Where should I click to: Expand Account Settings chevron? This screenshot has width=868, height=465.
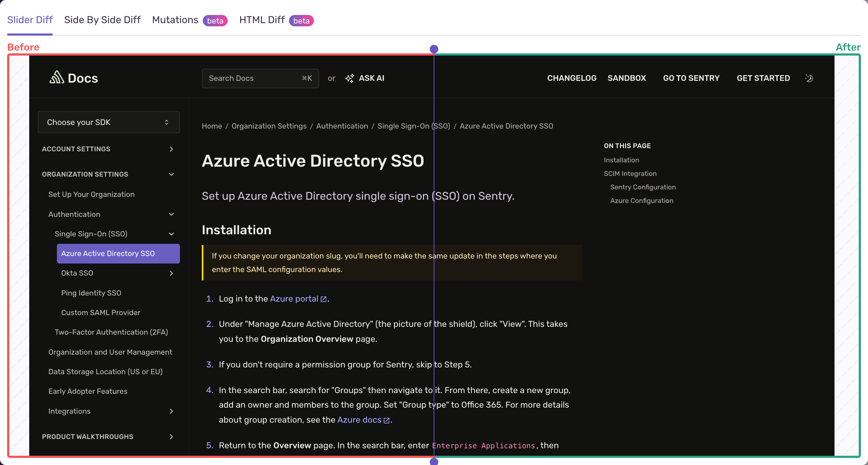click(x=171, y=149)
